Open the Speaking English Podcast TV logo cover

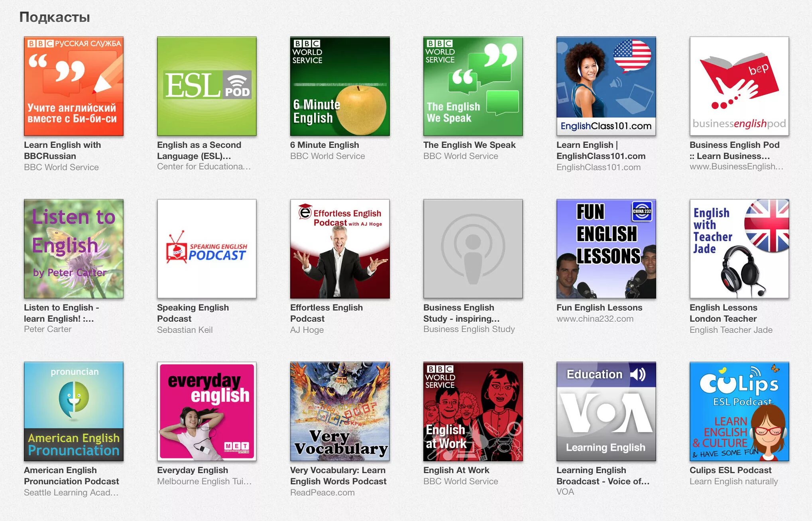206,249
